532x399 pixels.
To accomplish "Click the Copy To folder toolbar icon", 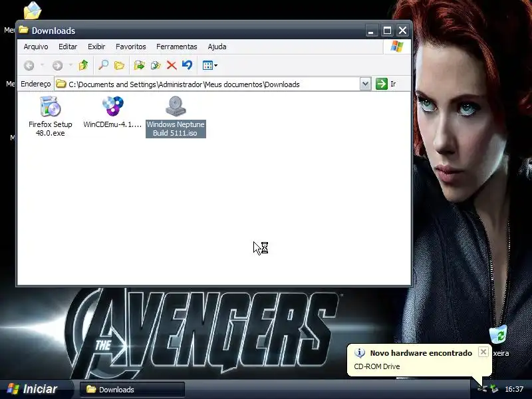I will tap(156, 65).
